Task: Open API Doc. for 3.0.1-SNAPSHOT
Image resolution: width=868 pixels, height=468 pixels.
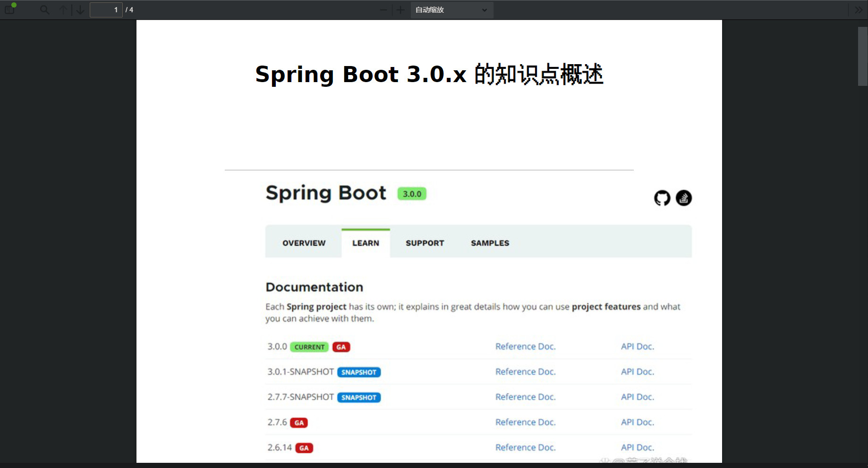Action: (x=638, y=372)
